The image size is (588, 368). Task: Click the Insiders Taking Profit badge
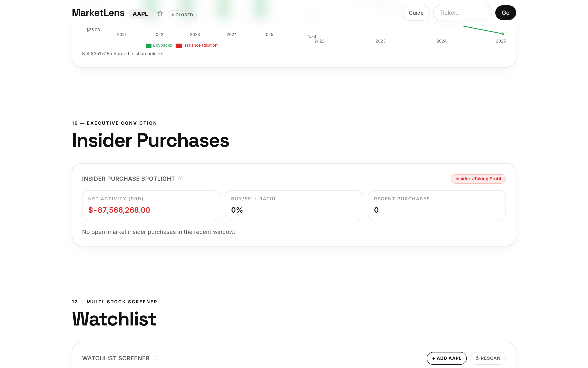[x=478, y=179]
